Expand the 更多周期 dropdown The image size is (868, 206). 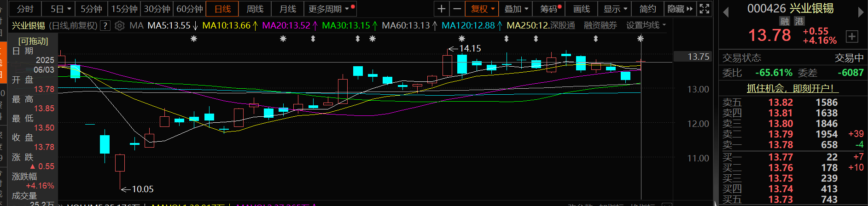pyautogui.click(x=330, y=9)
